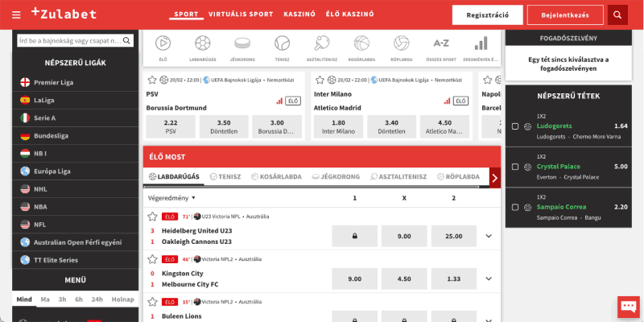Click the ÉLŐ badge on PSV match
This screenshot has height=322, width=644.
click(x=293, y=101)
